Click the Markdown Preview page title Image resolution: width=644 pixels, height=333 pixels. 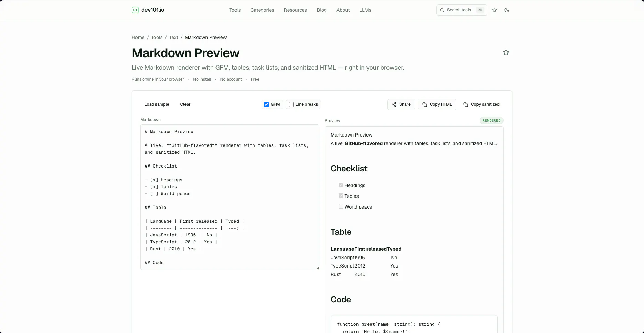(x=185, y=53)
